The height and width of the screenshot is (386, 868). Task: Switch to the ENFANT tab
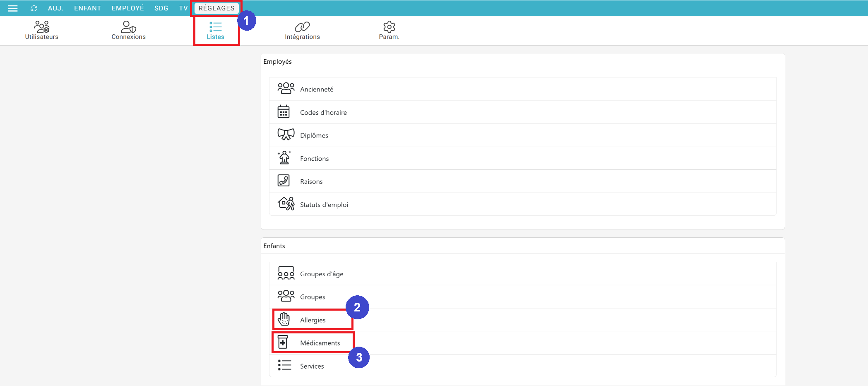pos(87,8)
